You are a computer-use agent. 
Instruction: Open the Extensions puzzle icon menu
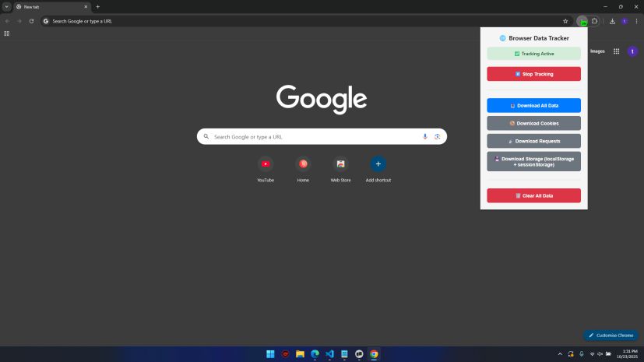pos(594,21)
